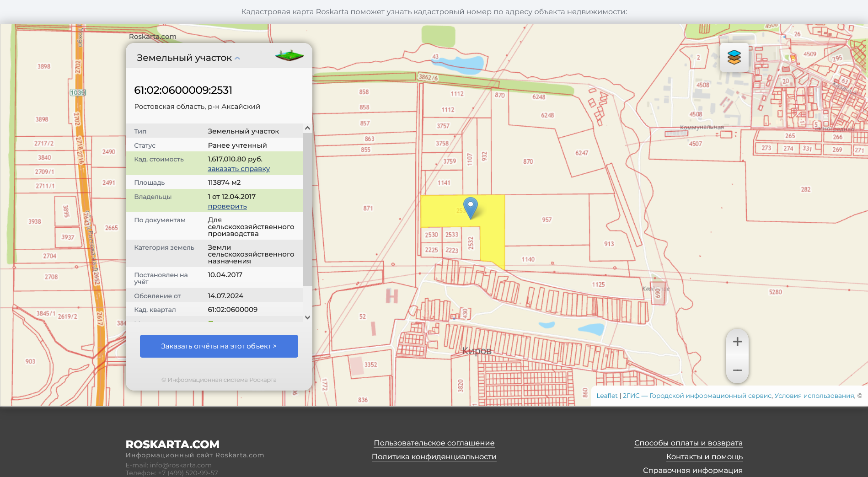Open Политика конфиденциальности in the footer

(434, 456)
